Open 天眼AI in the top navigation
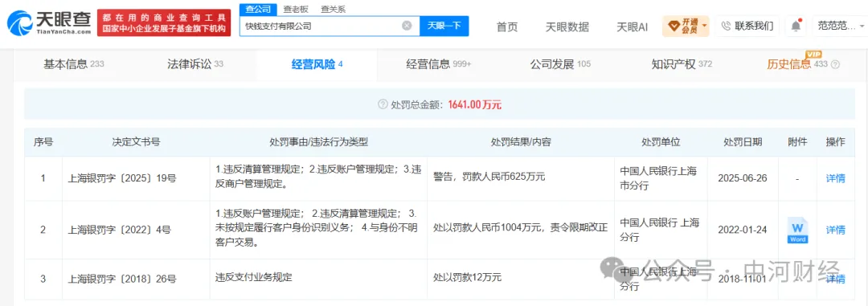The width and height of the screenshot is (868, 306). tap(633, 27)
